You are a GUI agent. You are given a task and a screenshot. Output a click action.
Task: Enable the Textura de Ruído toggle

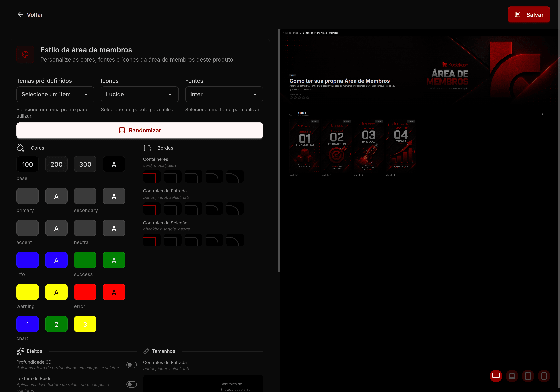[131, 384]
